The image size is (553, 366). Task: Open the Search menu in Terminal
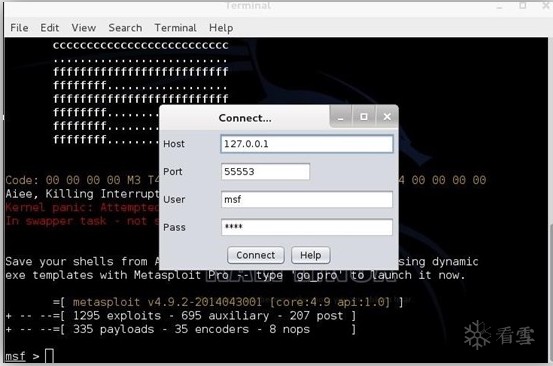click(125, 28)
